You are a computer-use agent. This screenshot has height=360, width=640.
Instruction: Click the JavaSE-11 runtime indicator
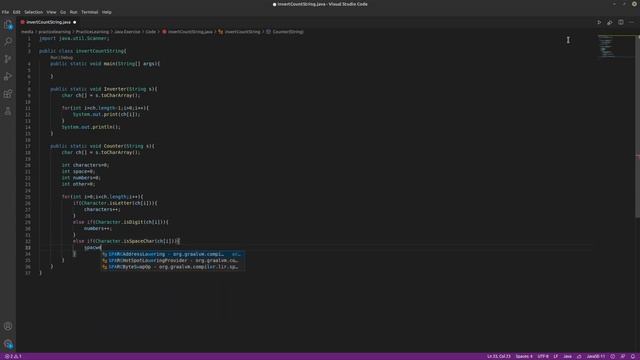pos(596,356)
